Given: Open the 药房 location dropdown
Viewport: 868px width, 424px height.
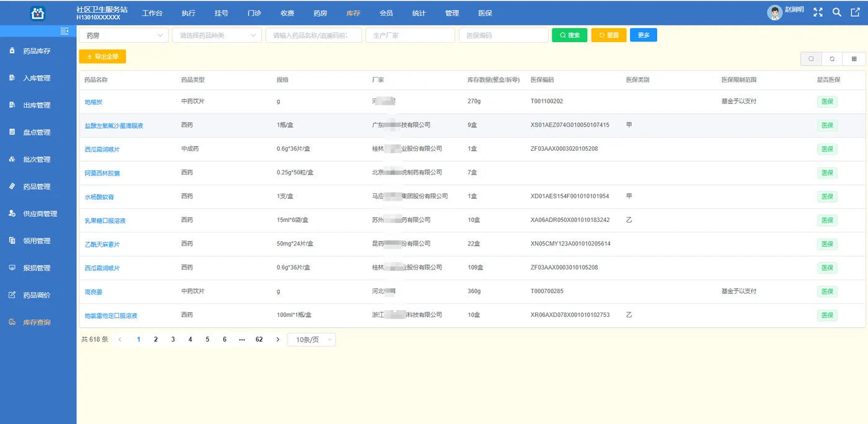Looking at the screenshot, I should [123, 35].
